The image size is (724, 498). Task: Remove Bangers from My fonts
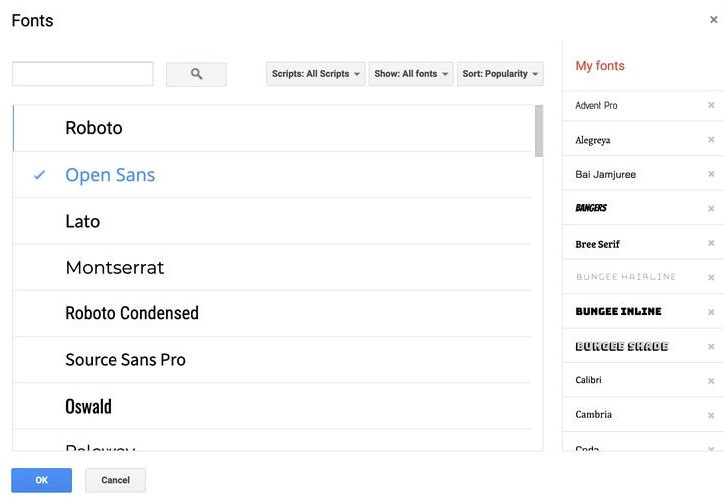coord(711,209)
